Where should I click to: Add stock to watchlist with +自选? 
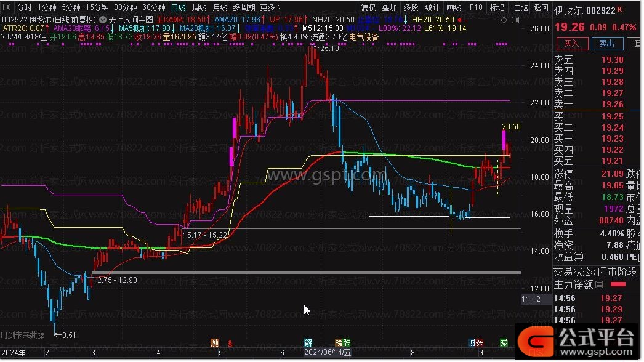519,7
